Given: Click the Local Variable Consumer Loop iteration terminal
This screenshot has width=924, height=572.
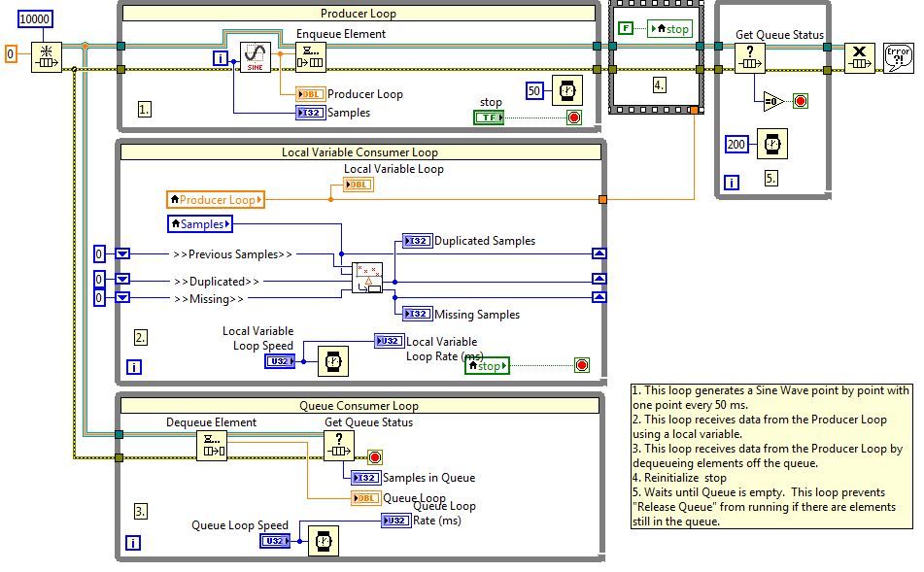Looking at the screenshot, I should tap(134, 367).
